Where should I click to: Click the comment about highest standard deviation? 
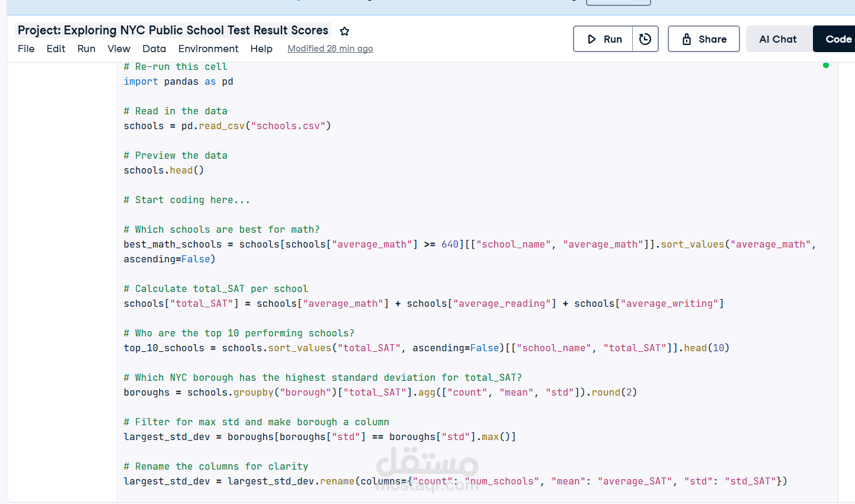coord(322,377)
